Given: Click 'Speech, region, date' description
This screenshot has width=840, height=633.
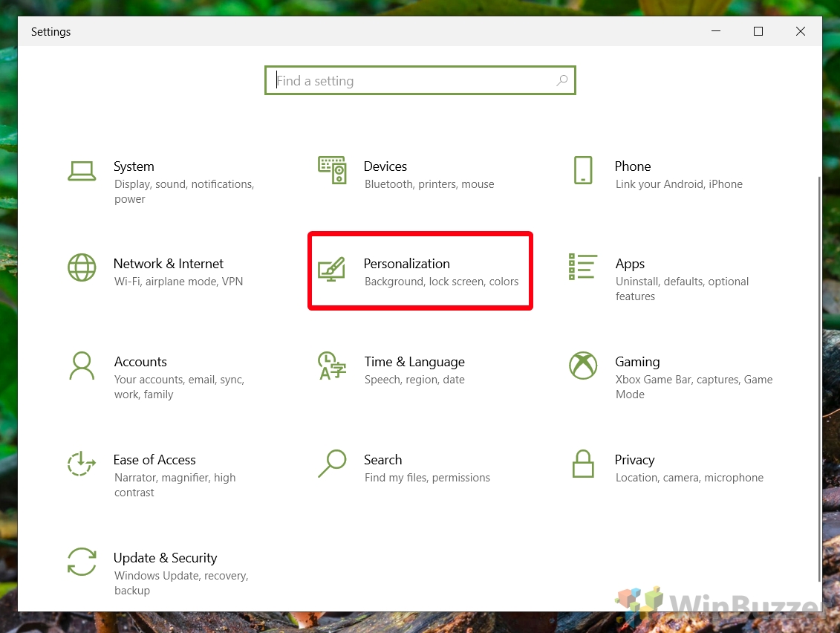Looking at the screenshot, I should click(x=414, y=380).
